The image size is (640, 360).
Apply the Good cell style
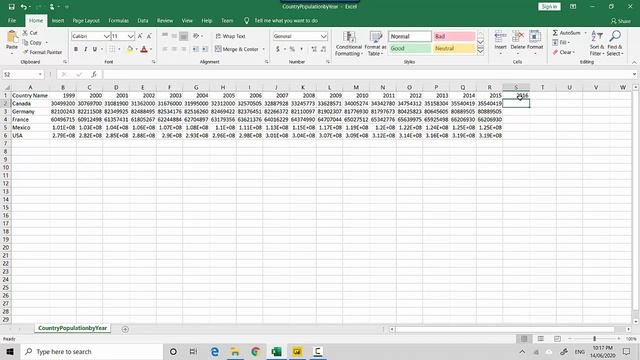point(410,49)
